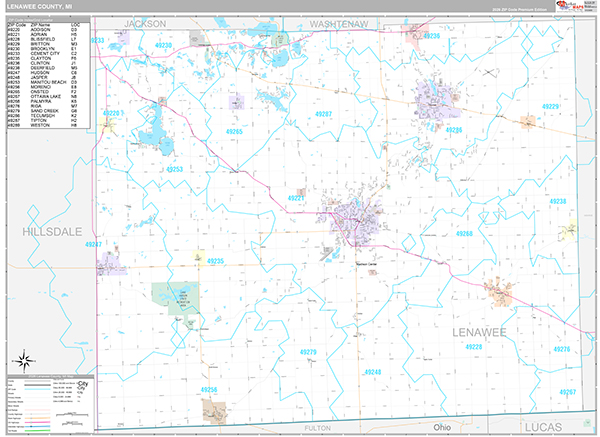Click ZIP code label 49228
This screenshot has width=600, height=437.
[474, 347]
